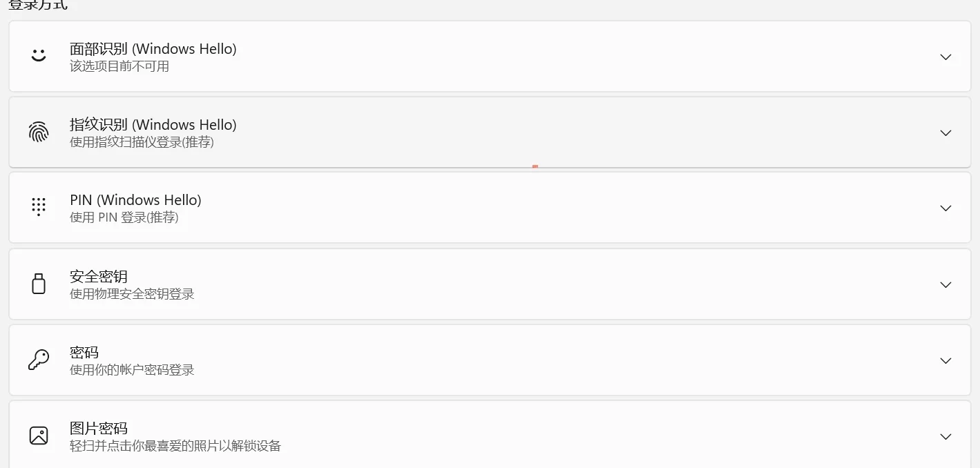Click the 使用你的帐户密码登录 description

click(x=132, y=370)
